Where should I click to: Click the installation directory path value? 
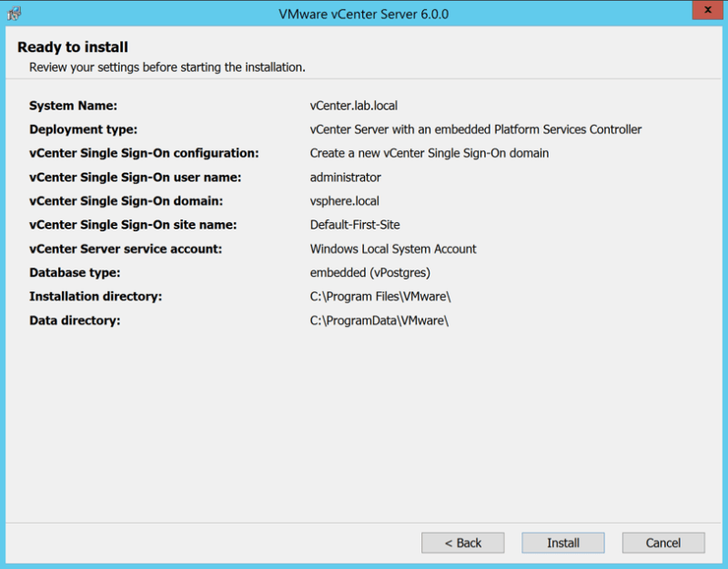point(380,296)
